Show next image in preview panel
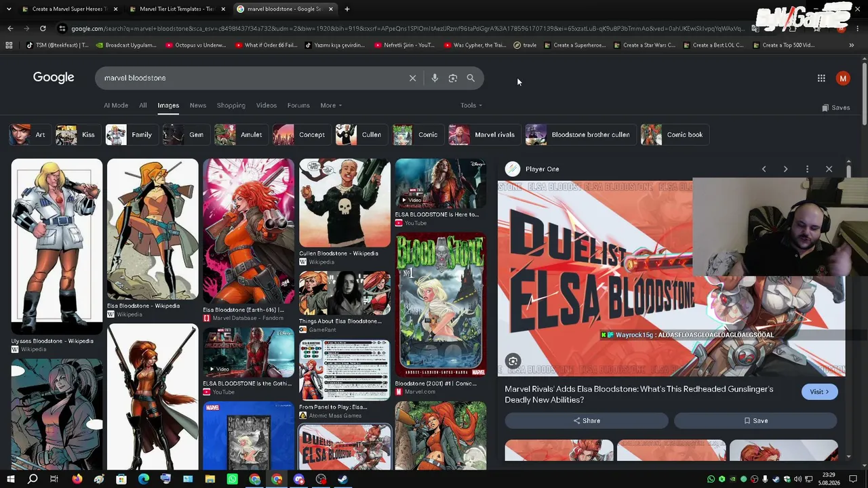 (x=785, y=169)
